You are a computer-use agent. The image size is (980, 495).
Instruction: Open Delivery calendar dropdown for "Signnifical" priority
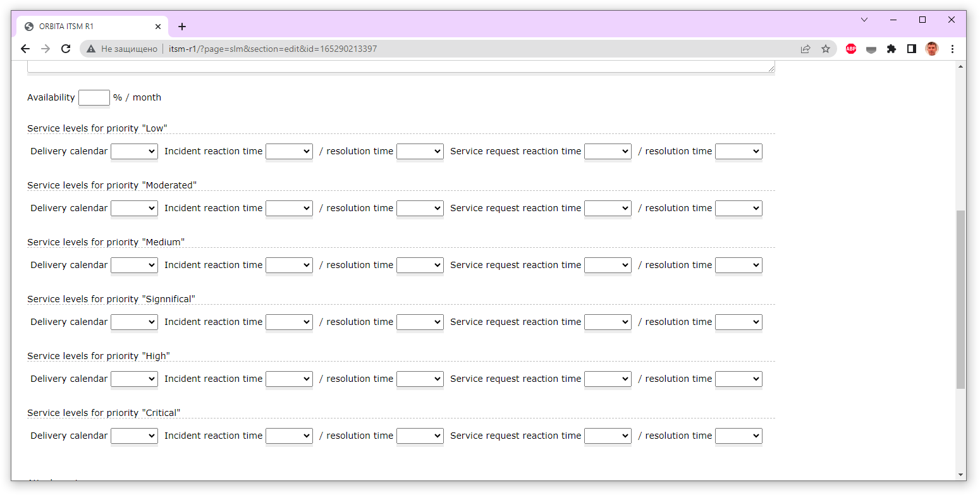pos(134,322)
